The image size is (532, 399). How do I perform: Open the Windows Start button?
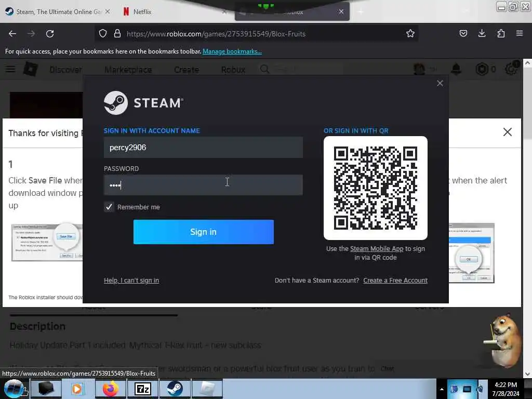pyautogui.click(x=14, y=389)
